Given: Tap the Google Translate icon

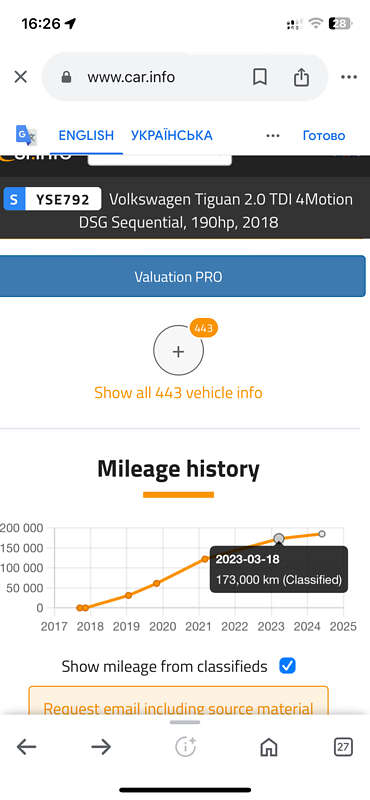Looking at the screenshot, I should pyautogui.click(x=26, y=135).
